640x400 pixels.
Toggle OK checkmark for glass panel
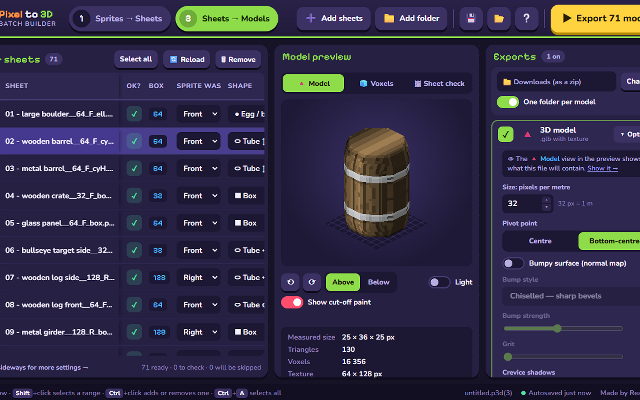pyautogui.click(x=134, y=223)
